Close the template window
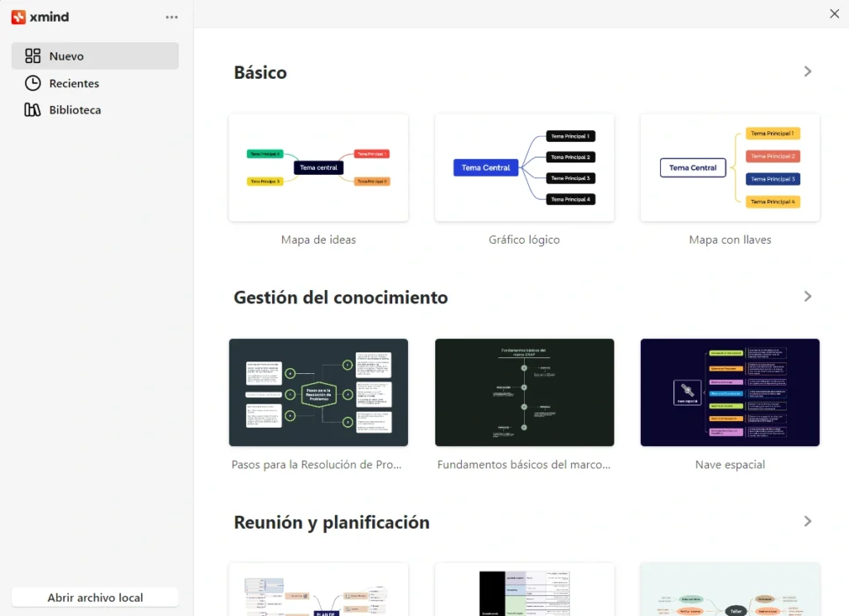 (x=834, y=13)
